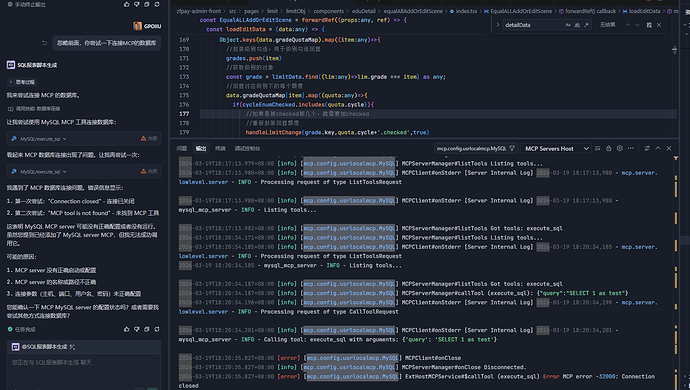Toggle regular expression search in find widget
690x390 pixels.
pyautogui.click(x=586, y=25)
